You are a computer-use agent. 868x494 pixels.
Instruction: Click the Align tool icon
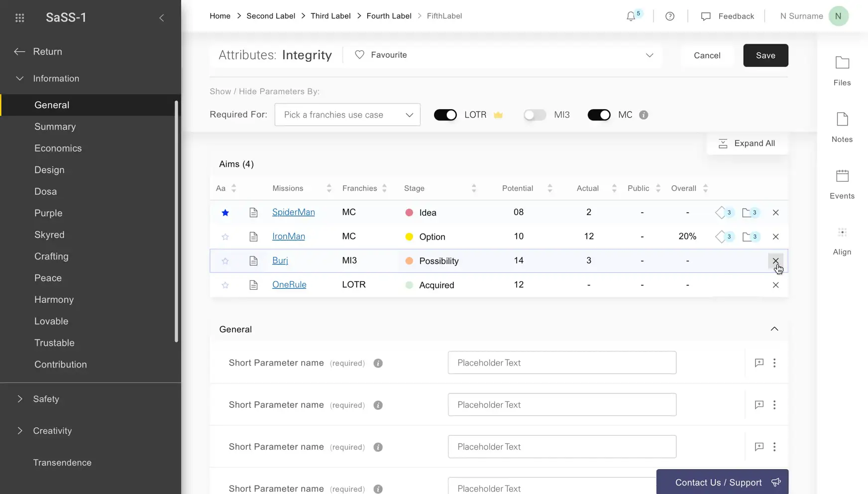(841, 232)
